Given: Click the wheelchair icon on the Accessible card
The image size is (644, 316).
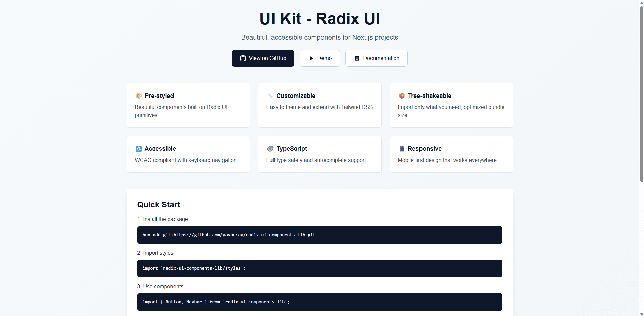Looking at the screenshot, I should point(138,149).
